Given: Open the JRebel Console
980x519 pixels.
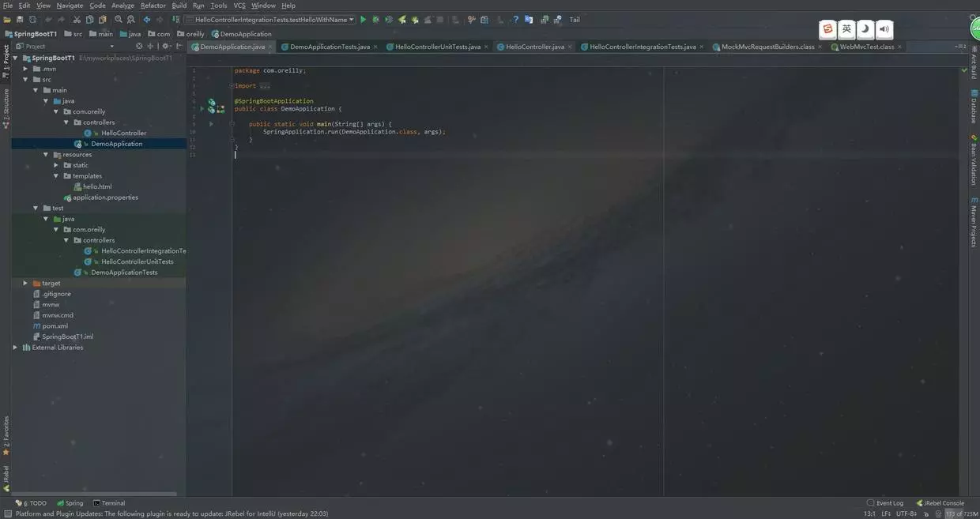Looking at the screenshot, I should (940, 503).
